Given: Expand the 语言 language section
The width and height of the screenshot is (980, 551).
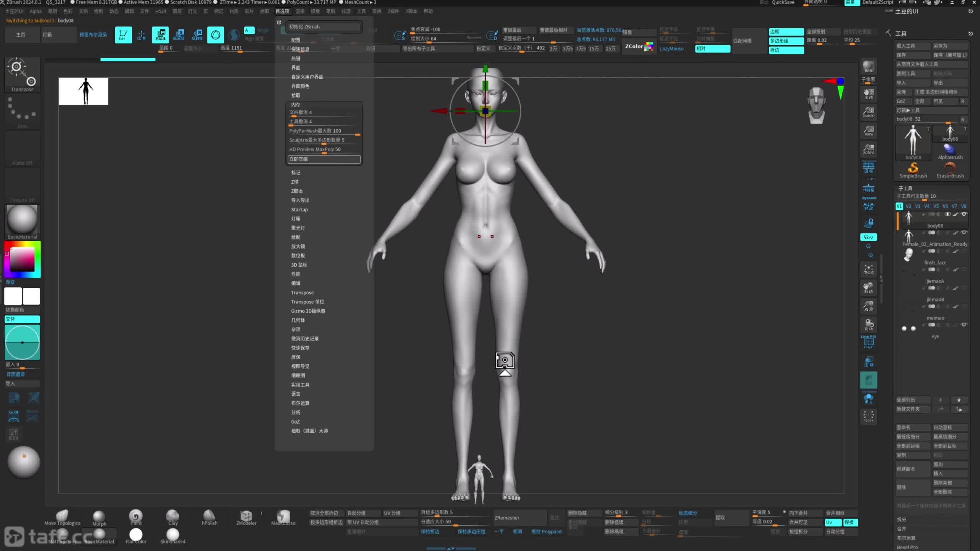Looking at the screenshot, I should tap(296, 394).
